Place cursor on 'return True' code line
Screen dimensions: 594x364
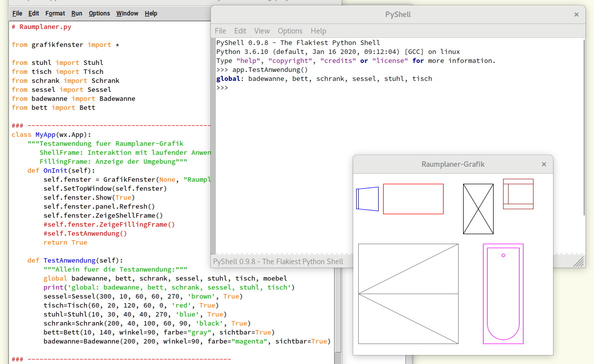(65, 243)
